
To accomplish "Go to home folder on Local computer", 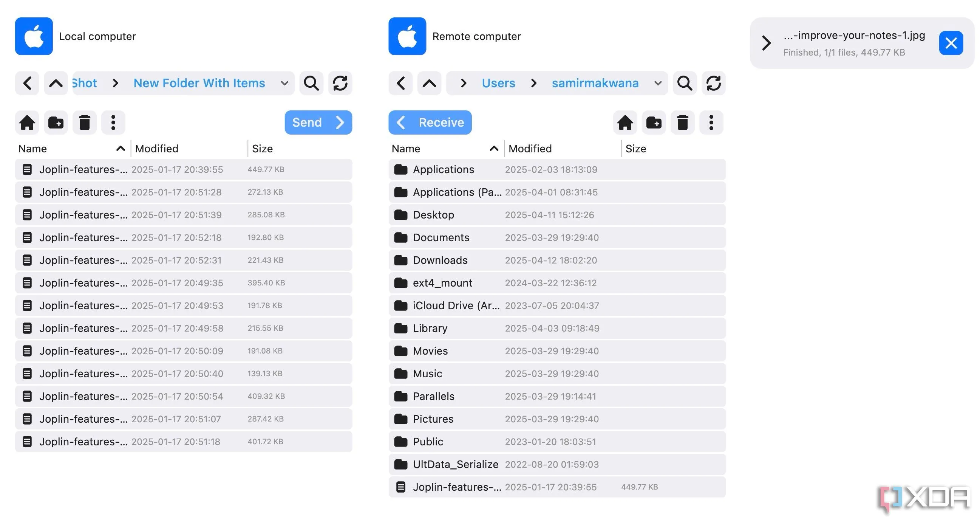I will click(27, 122).
